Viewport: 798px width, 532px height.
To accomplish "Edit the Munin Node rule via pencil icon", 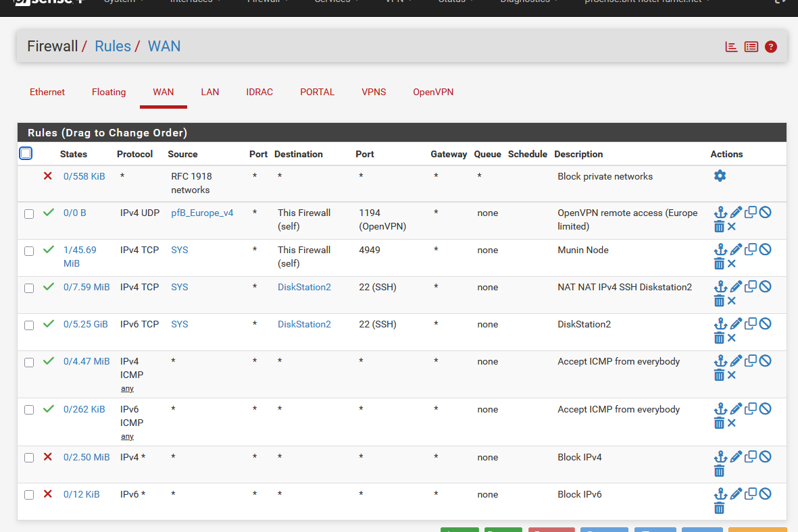I will pos(736,250).
